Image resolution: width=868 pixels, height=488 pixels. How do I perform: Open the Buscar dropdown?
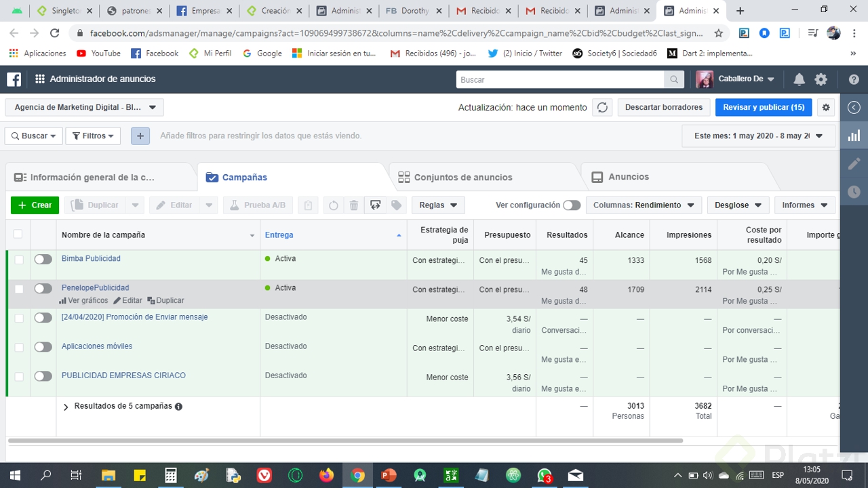[34, 136]
